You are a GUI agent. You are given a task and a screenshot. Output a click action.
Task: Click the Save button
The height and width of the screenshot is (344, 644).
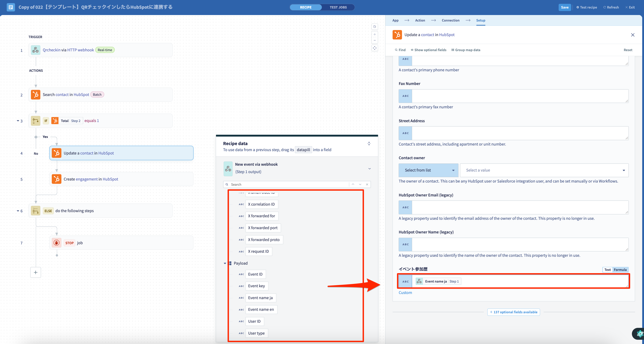click(x=564, y=7)
